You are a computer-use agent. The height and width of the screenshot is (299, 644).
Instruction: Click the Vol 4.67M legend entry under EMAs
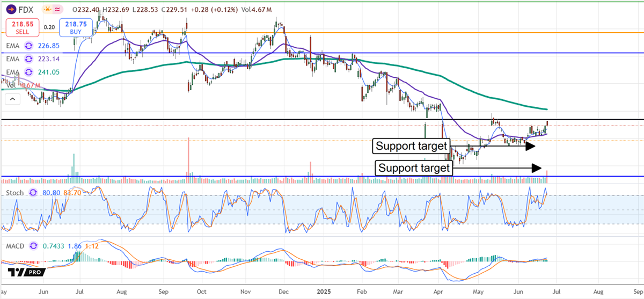click(23, 85)
